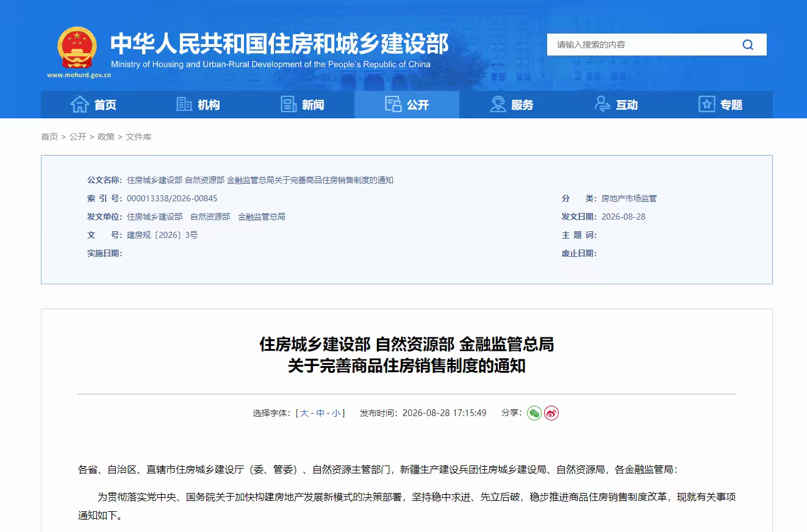
Task: Click the search magnifier icon
Action: click(748, 45)
